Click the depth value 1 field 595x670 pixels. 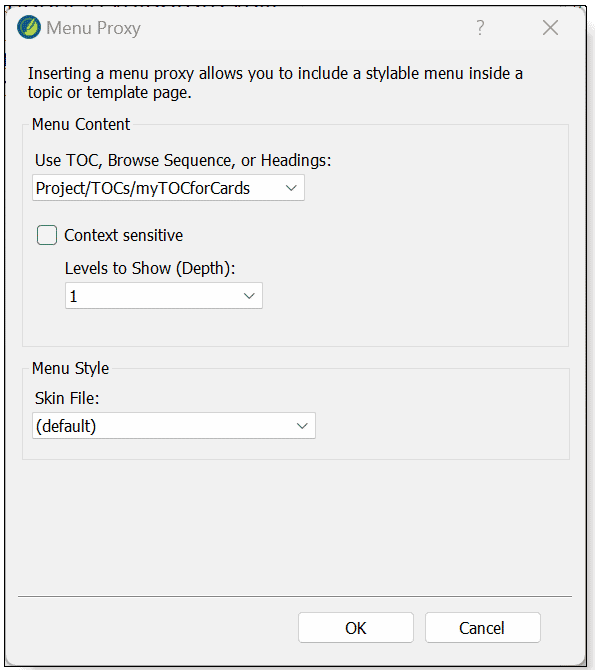pyautogui.click(x=164, y=296)
